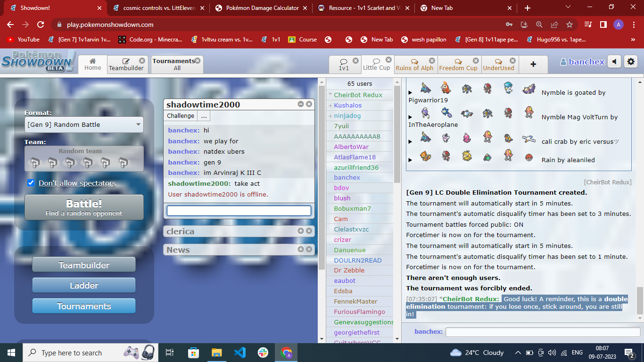Open Visual Studio Code from taskbar
The width and height of the screenshot is (644, 362).
pyautogui.click(x=239, y=353)
